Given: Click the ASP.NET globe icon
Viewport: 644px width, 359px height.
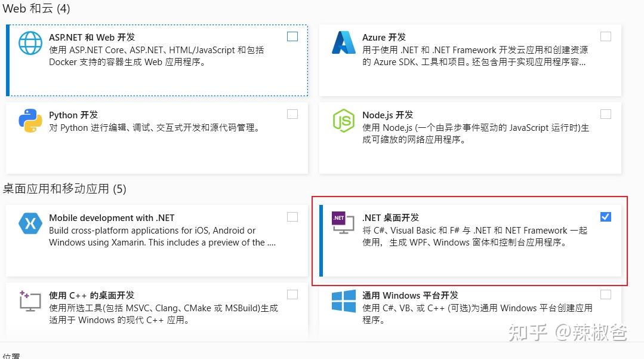Looking at the screenshot, I should coord(30,43).
